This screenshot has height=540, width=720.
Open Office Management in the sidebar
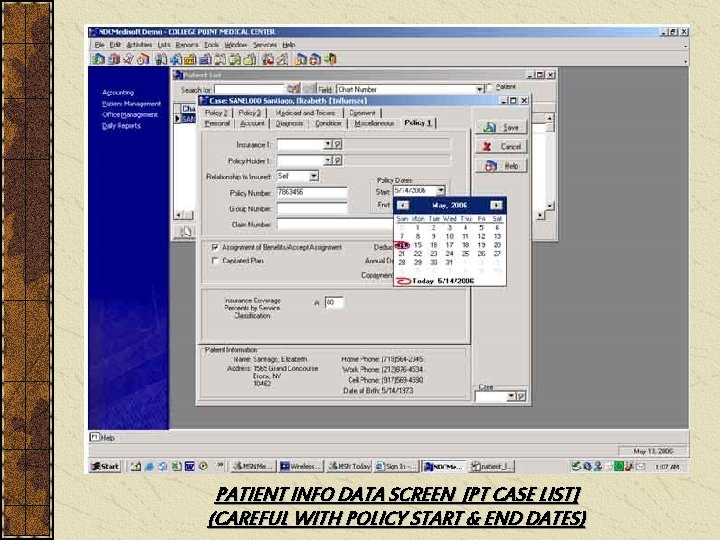pyautogui.click(x=130, y=114)
